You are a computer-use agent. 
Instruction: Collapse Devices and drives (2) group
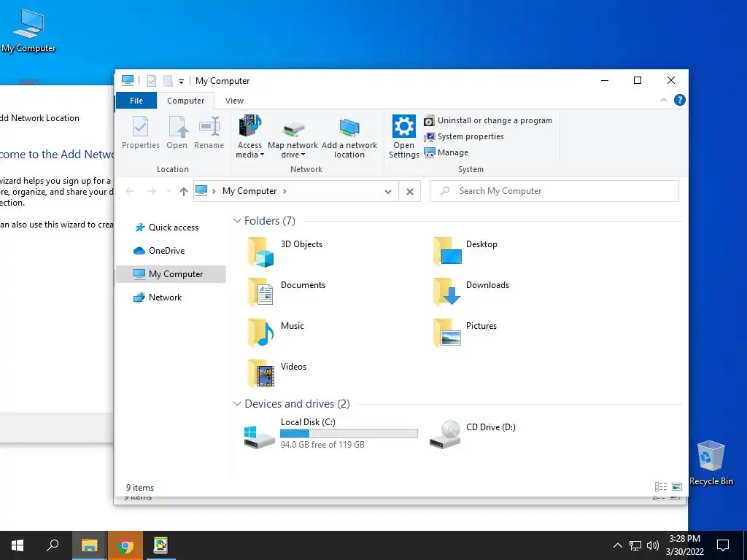(237, 404)
